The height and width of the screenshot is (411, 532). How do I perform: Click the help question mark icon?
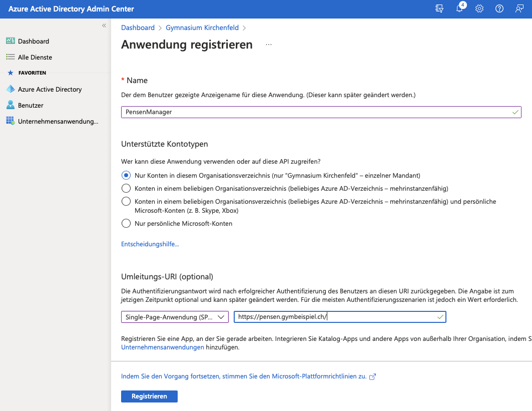[x=499, y=9]
